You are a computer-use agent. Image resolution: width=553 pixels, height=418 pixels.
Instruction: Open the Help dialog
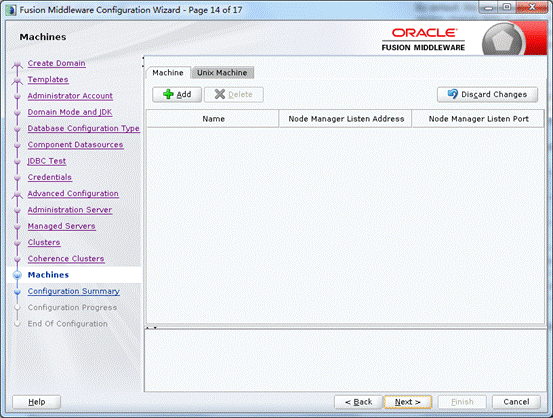coord(37,402)
